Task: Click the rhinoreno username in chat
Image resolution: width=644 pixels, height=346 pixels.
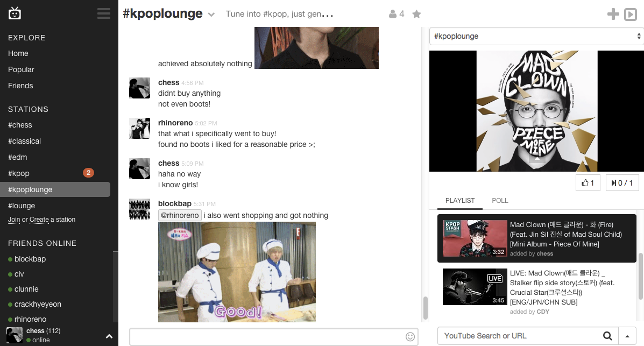Action: tap(175, 123)
